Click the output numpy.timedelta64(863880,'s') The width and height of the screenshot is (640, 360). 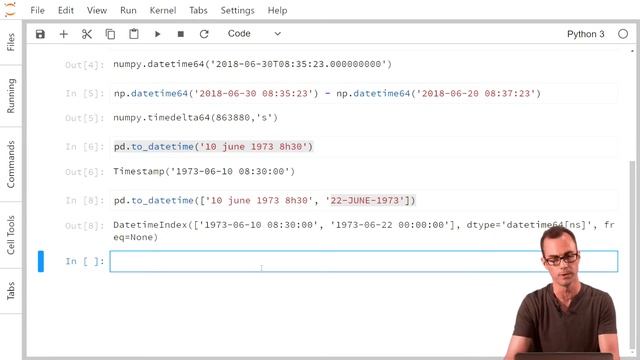click(196, 118)
